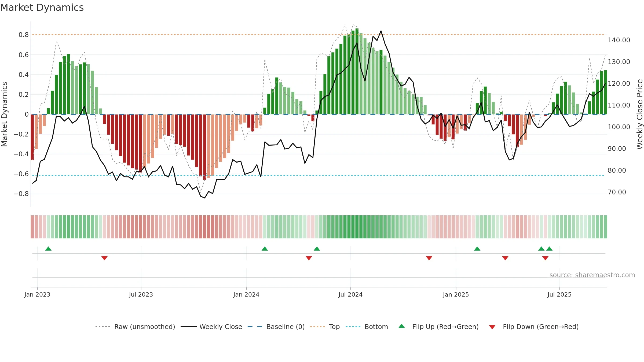The image size is (644, 362).
Task: Click the earlier of the two adjacent Flip Up triangles
Action: [x=541, y=249]
